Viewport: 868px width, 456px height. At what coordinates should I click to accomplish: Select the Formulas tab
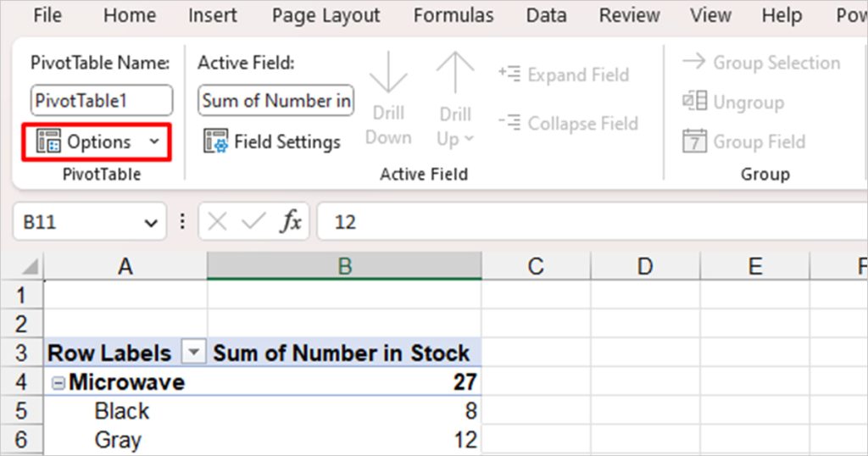pyautogui.click(x=453, y=15)
